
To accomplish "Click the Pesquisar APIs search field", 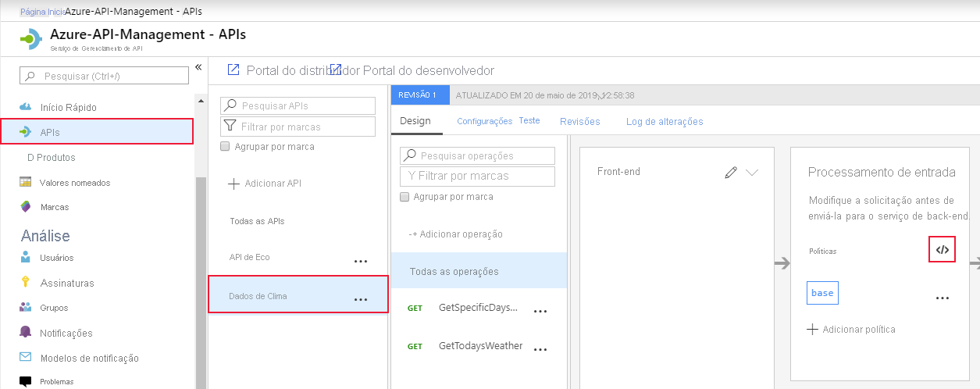I will [298, 105].
